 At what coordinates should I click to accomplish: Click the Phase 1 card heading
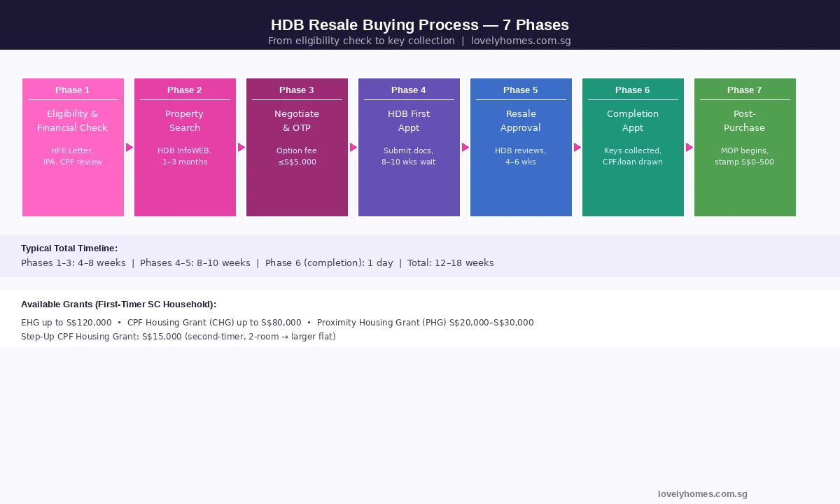pos(73,90)
